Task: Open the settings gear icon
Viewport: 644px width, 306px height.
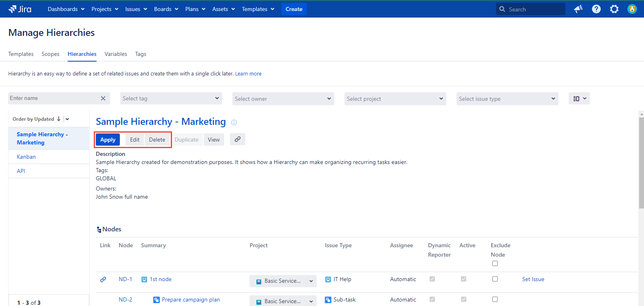Action: click(614, 9)
